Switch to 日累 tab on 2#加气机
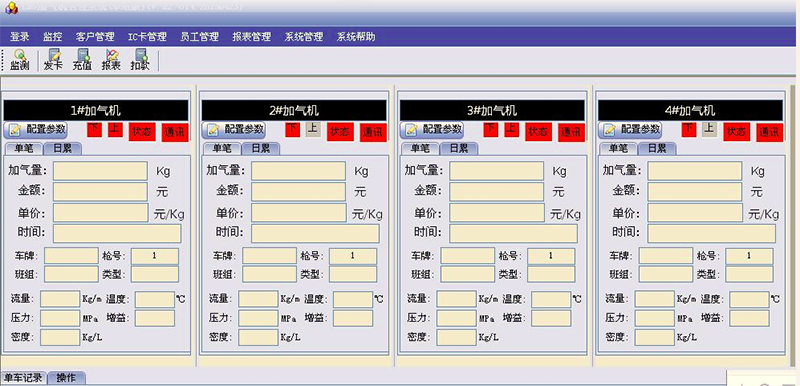The width and height of the screenshot is (800, 386). [x=261, y=148]
